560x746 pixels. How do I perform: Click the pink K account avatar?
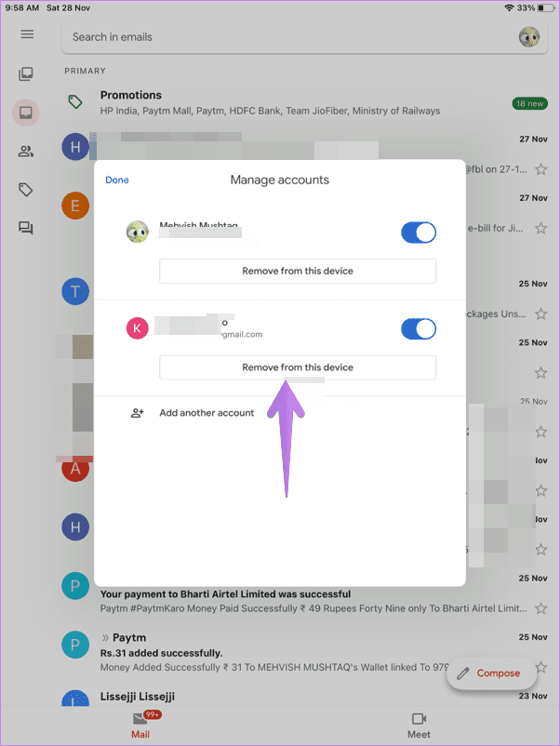(137, 328)
